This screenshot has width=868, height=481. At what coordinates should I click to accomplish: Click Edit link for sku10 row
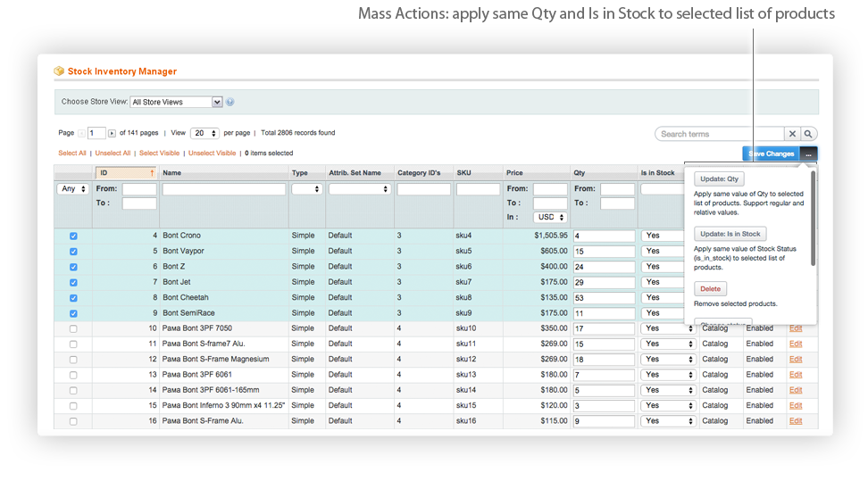coord(796,328)
